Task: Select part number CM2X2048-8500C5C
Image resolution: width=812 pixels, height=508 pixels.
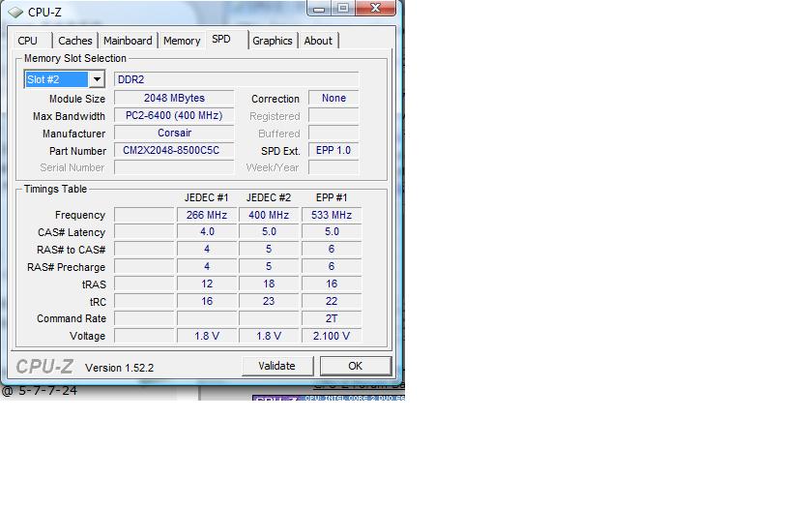Action: 174,150
